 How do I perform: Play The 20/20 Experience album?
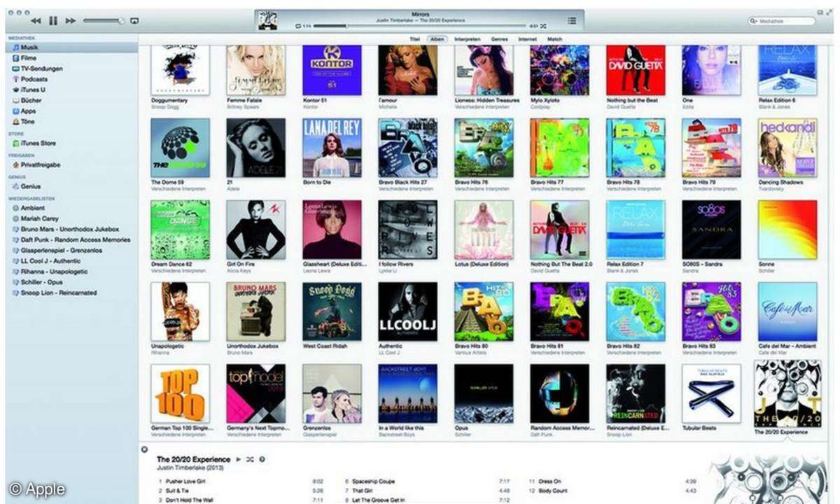tap(238, 459)
